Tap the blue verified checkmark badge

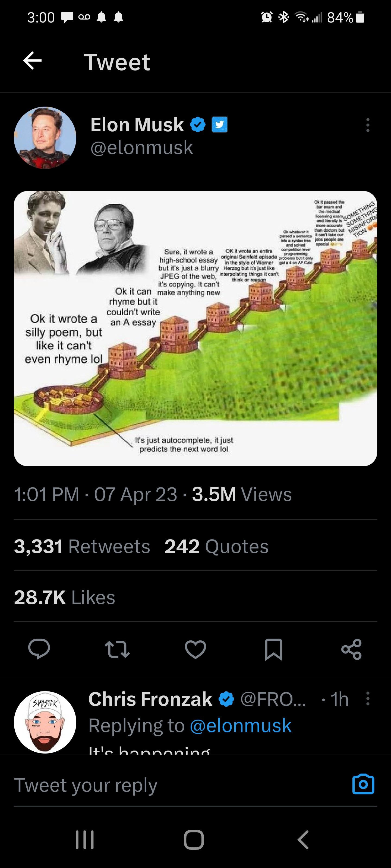[198, 125]
